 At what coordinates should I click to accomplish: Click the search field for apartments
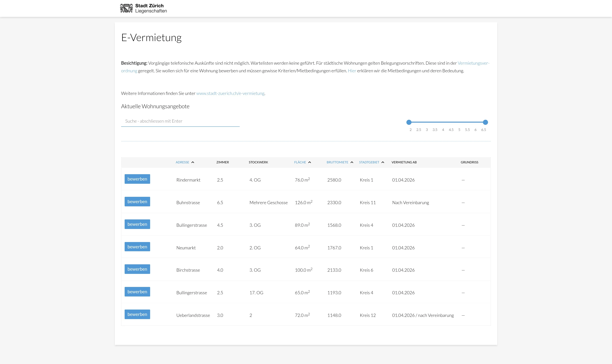[180, 121]
